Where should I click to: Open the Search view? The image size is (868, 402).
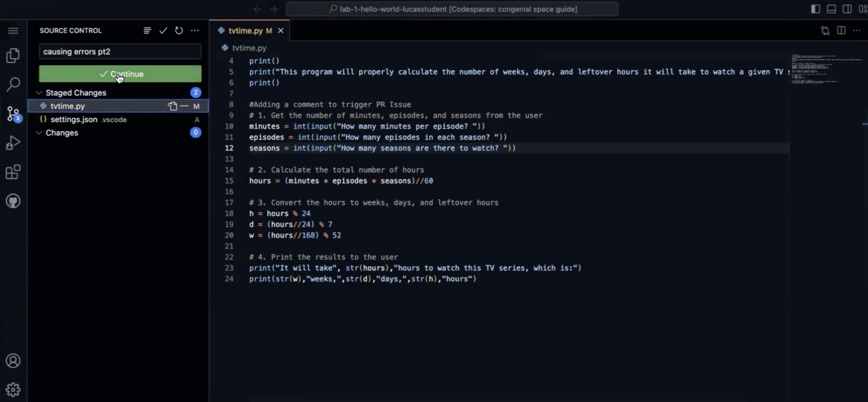tap(13, 84)
